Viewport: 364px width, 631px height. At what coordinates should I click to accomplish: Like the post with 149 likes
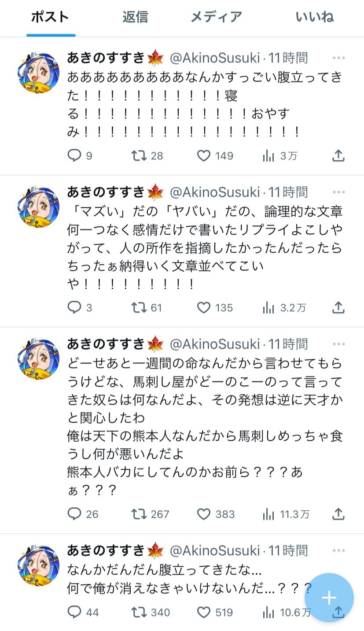pos(203,155)
